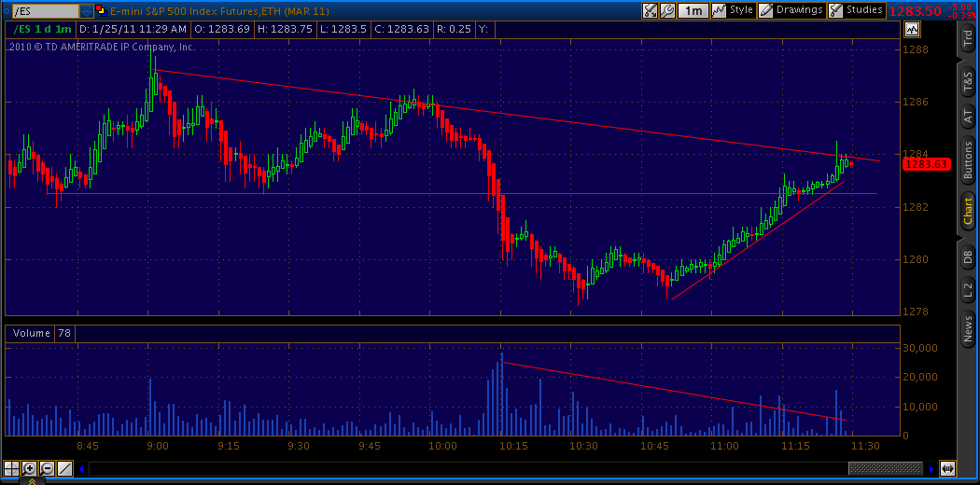Viewport: 980px width, 485px height.
Task: Open the L 2 side tab
Action: click(x=967, y=291)
